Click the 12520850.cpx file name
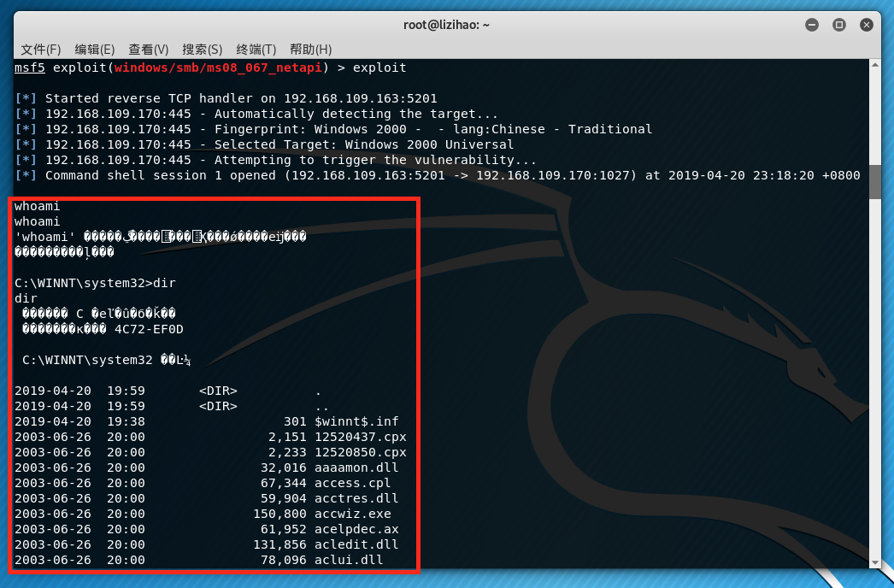The image size is (894, 588). pos(361,453)
